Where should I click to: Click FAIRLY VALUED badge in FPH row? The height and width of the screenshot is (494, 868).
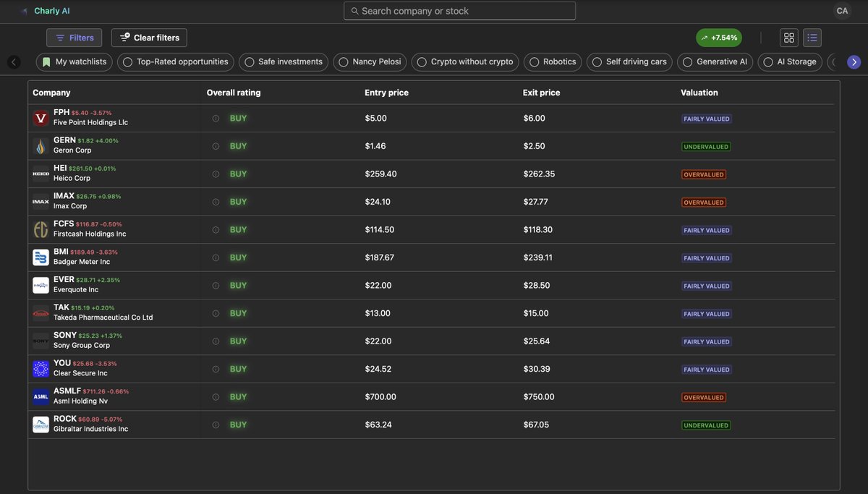tap(707, 119)
